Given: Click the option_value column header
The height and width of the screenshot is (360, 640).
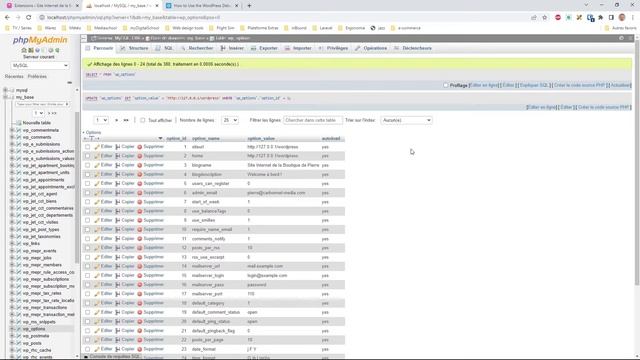Looking at the screenshot, I should [x=261, y=139].
